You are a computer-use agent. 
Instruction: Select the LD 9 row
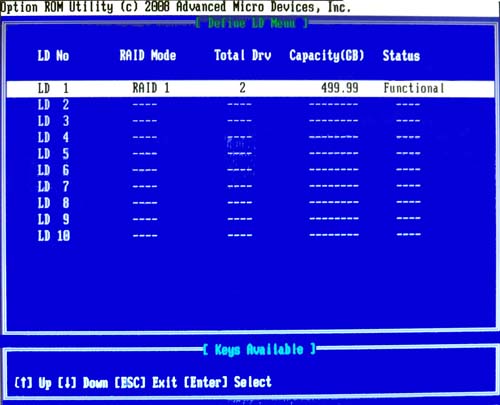(x=250, y=219)
